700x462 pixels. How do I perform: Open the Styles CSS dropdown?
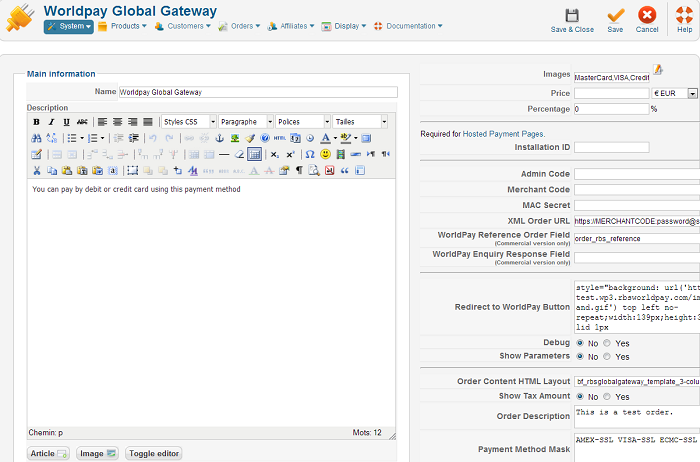tap(189, 122)
